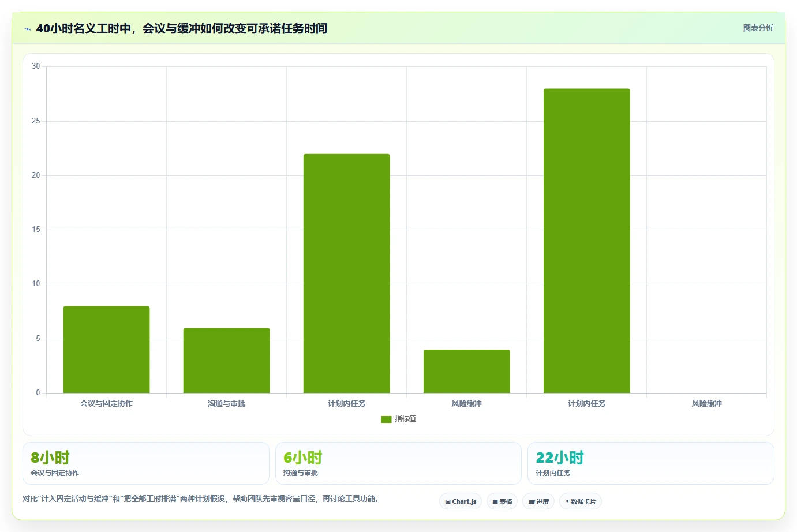Click the 6小时 stat card
Image resolution: width=797 pixels, height=532 pixels.
(398, 463)
